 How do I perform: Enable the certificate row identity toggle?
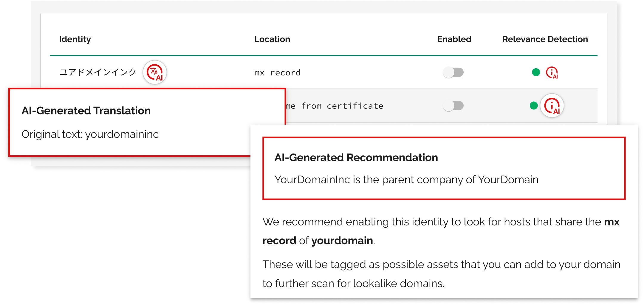(453, 106)
